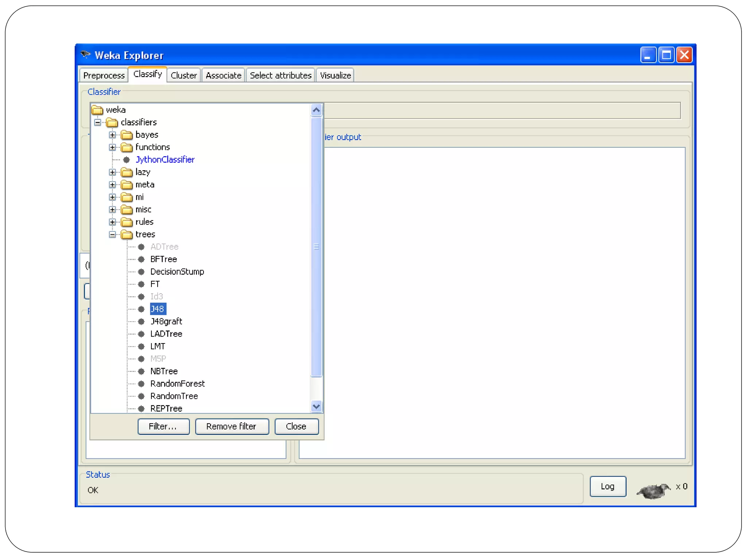The width and height of the screenshot is (747, 560).
Task: Open the Log button
Action: [607, 486]
